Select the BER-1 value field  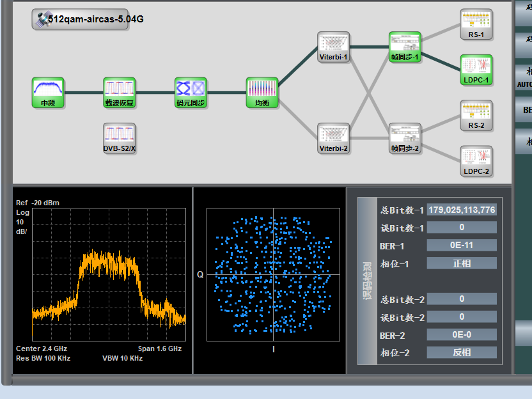(462, 246)
